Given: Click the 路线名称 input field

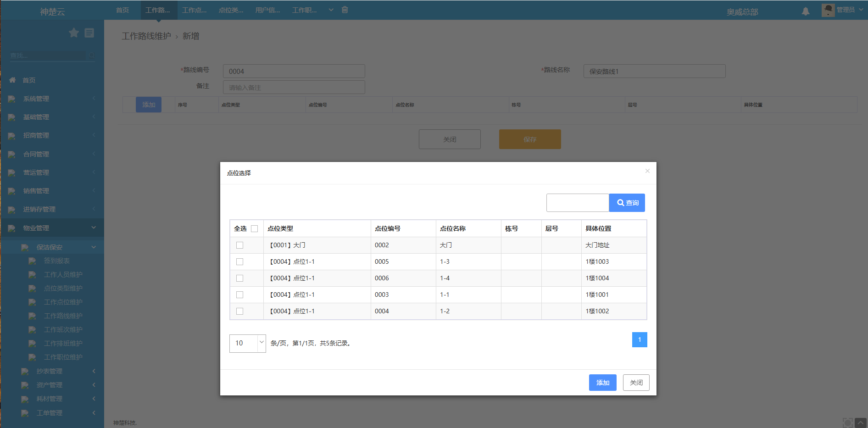Looking at the screenshot, I should [655, 71].
